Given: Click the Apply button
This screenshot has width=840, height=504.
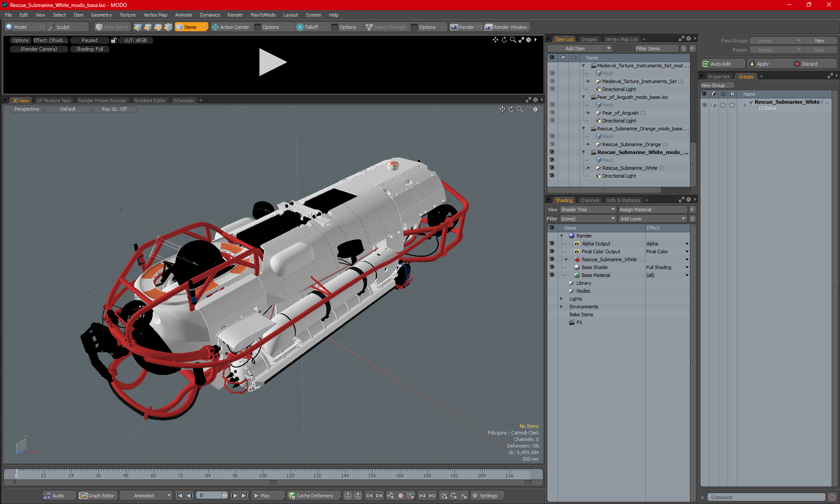Looking at the screenshot, I should click(x=769, y=64).
